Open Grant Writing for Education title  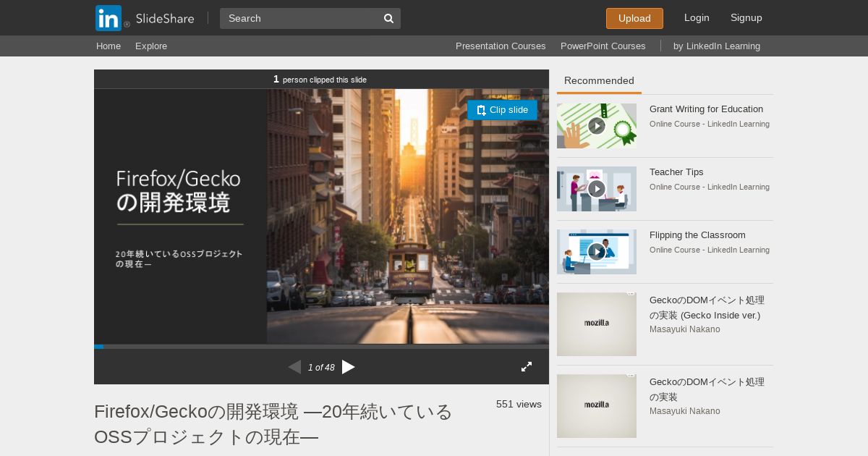click(706, 109)
